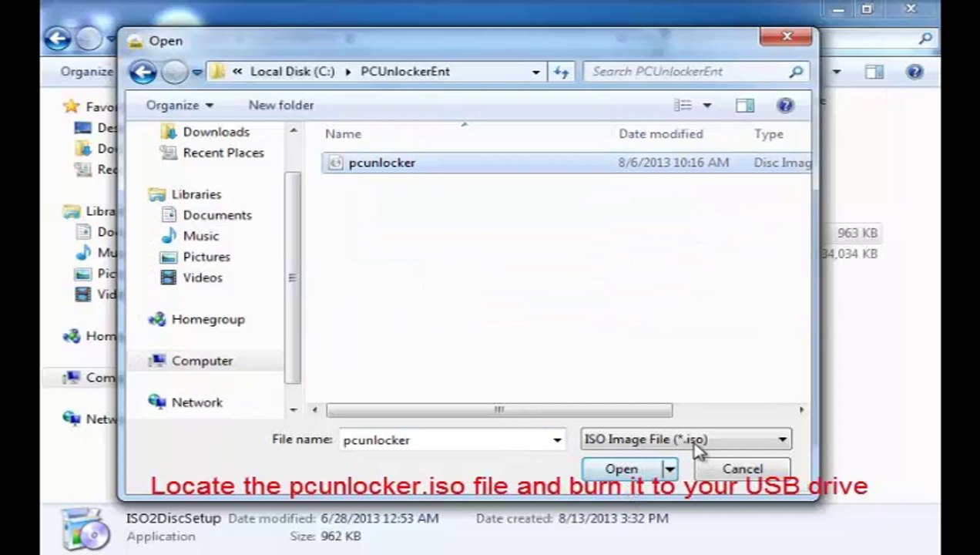Open Pictures library in dialog

click(x=206, y=257)
